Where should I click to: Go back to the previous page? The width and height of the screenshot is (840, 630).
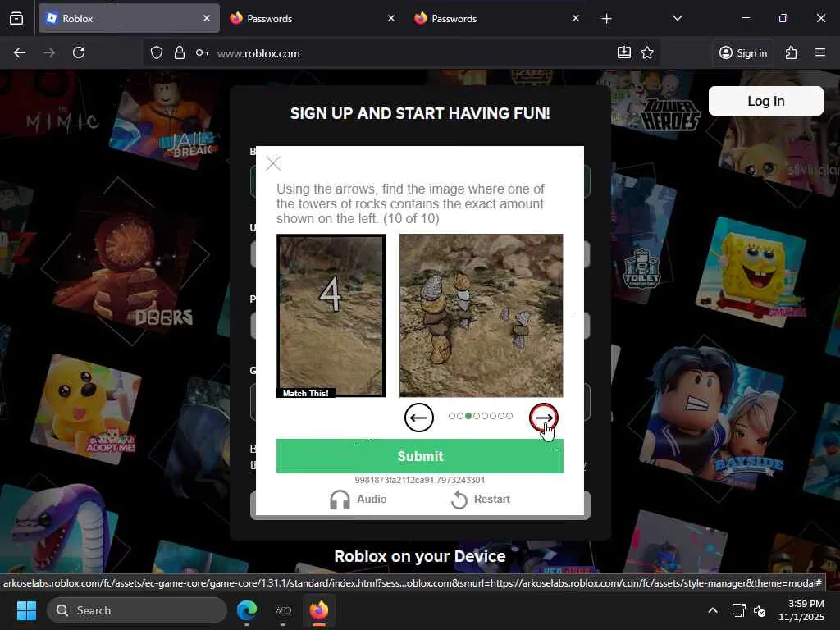[20, 52]
